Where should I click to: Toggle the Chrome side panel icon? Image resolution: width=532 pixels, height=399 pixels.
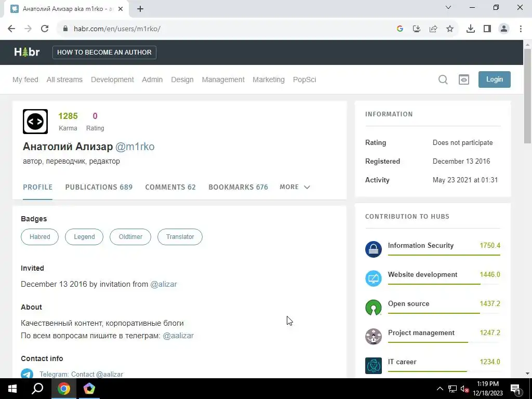[487, 29]
